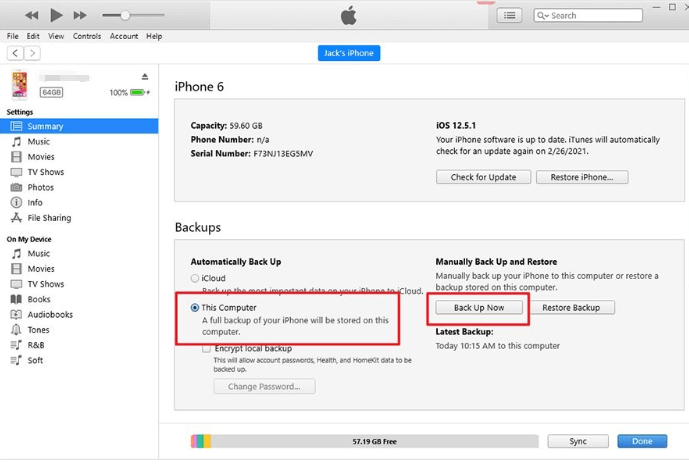The width and height of the screenshot is (689, 465).
Task: Click the battery charge indicator icon
Action: click(x=139, y=92)
